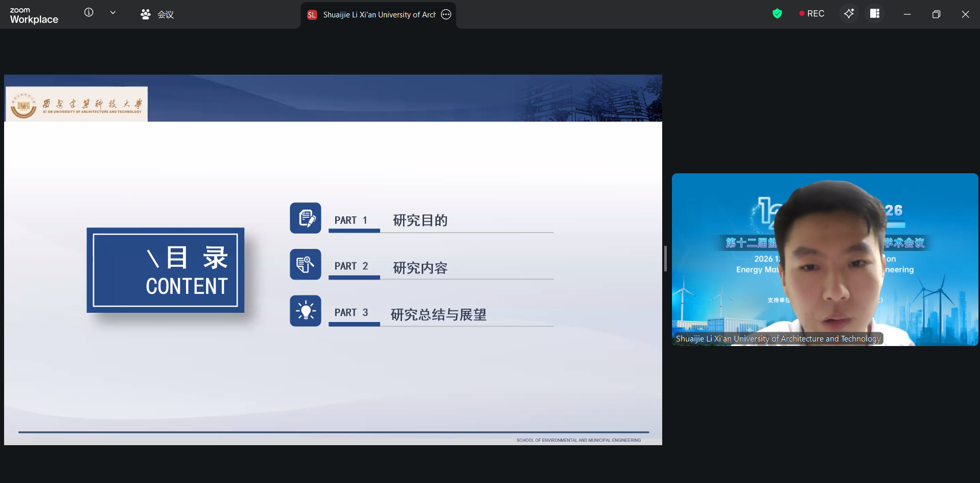
Task: Click the Shuaijie Li participant name label
Action: click(x=778, y=338)
